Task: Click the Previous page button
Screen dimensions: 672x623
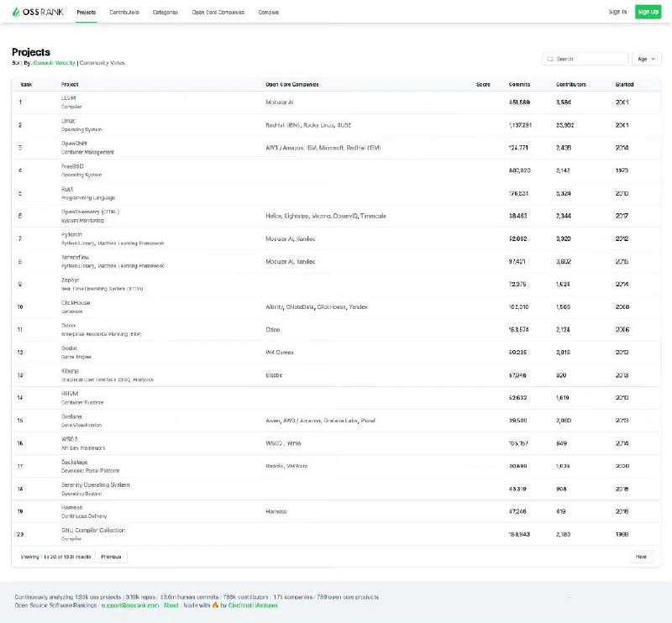Action: [x=111, y=557]
